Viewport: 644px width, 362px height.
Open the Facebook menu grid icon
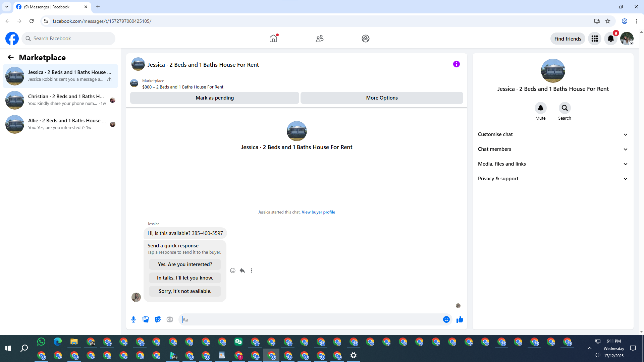click(x=595, y=39)
